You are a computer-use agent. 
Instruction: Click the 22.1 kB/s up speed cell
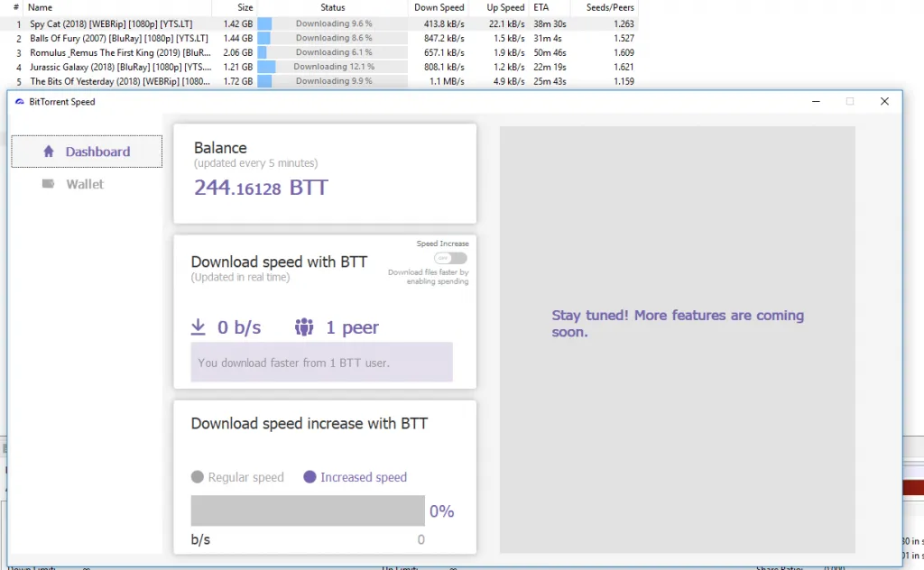(x=507, y=23)
